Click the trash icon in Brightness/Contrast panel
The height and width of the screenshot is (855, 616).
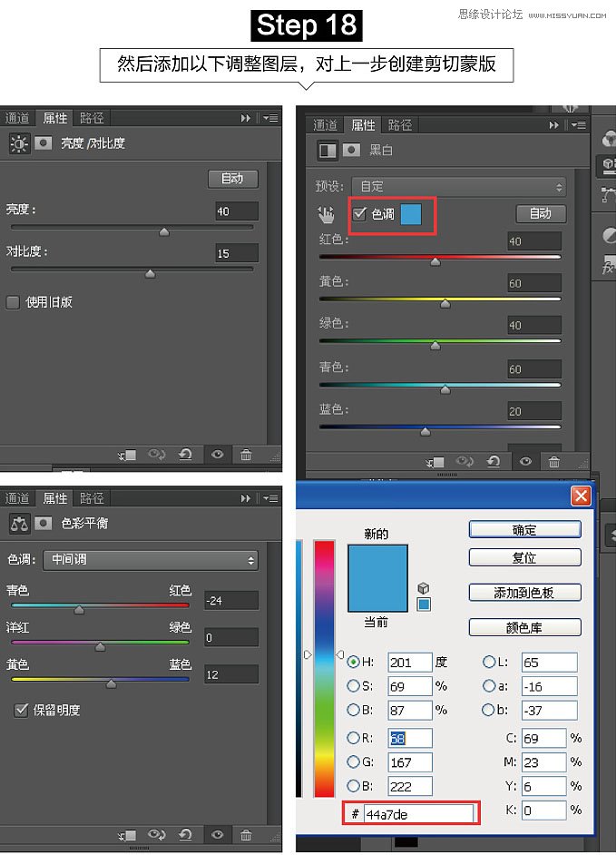(246, 455)
